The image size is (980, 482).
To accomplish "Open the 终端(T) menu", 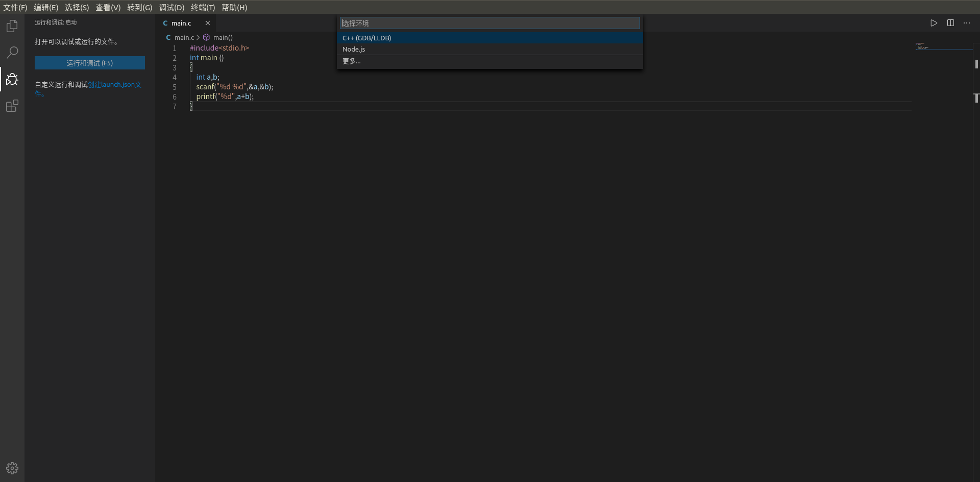I will point(202,7).
